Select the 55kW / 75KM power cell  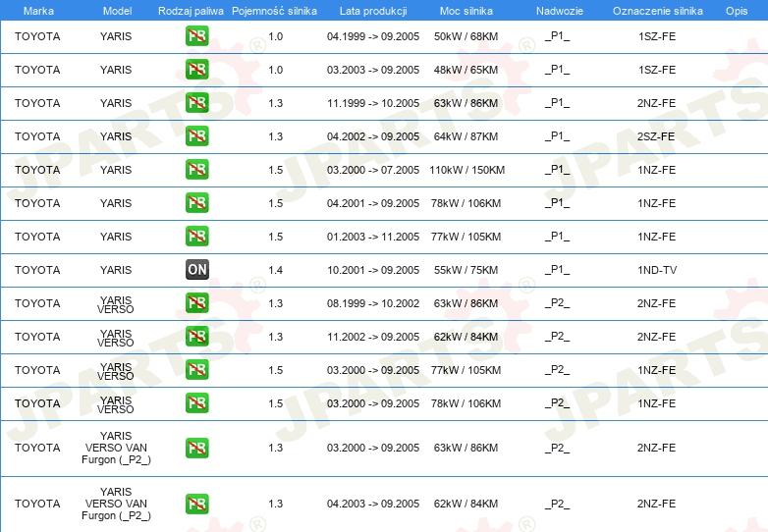coord(466,270)
